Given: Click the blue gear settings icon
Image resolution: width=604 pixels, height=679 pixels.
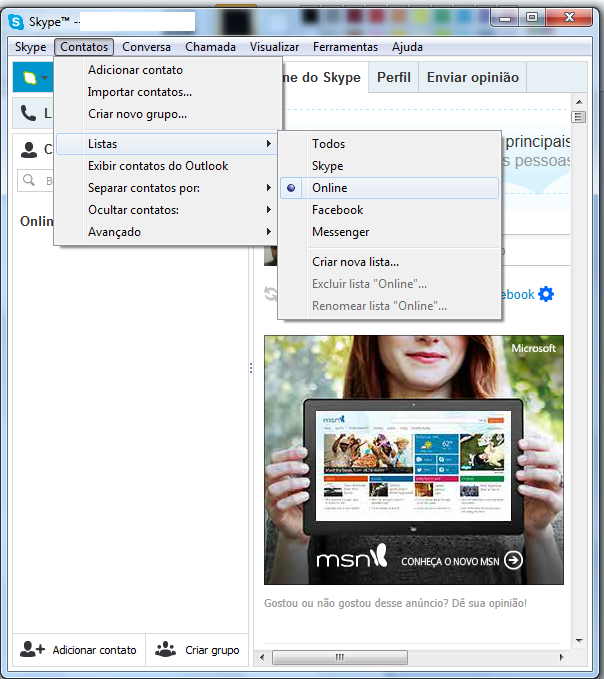Looking at the screenshot, I should [x=546, y=294].
